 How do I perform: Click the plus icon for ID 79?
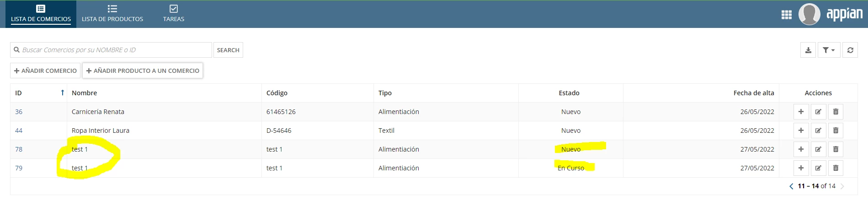801,168
